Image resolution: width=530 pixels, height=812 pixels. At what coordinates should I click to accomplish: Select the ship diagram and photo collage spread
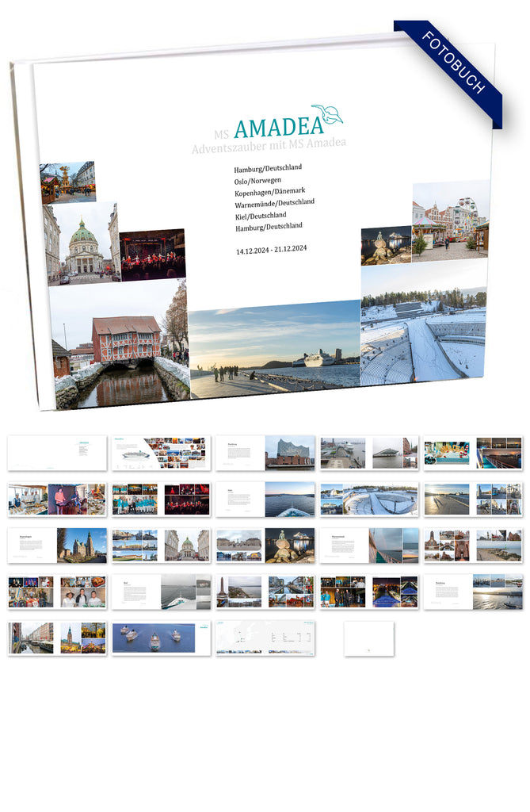pyautogui.click(x=161, y=452)
